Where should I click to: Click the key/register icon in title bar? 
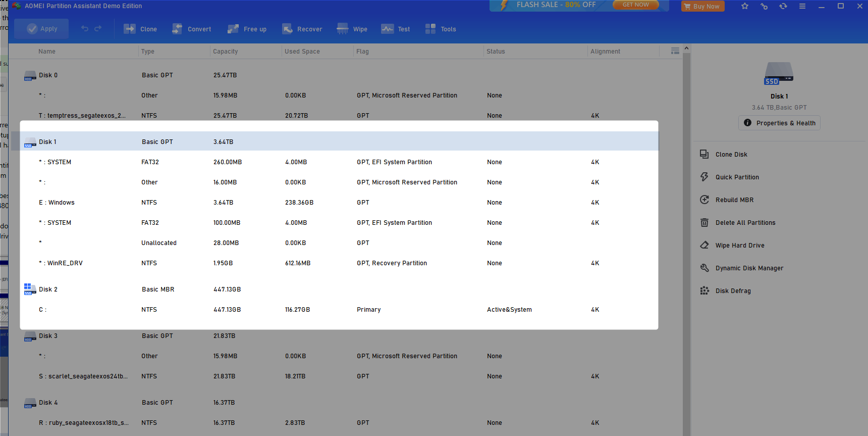pyautogui.click(x=764, y=6)
